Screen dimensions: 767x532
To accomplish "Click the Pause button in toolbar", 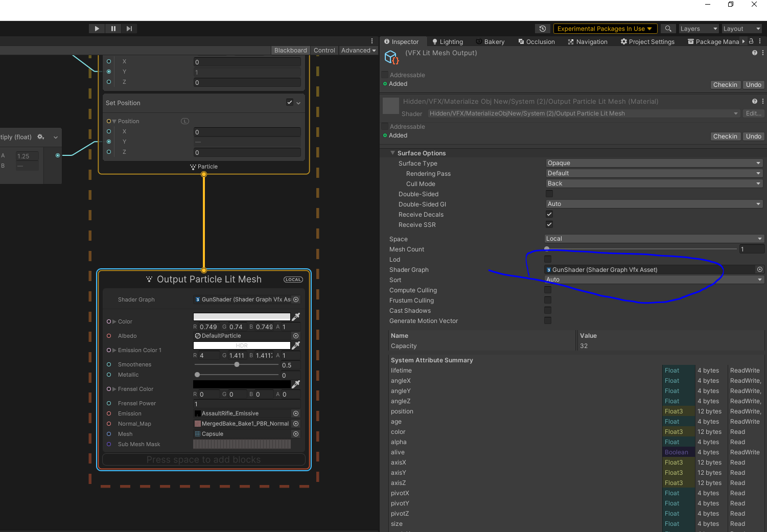I will coord(113,29).
